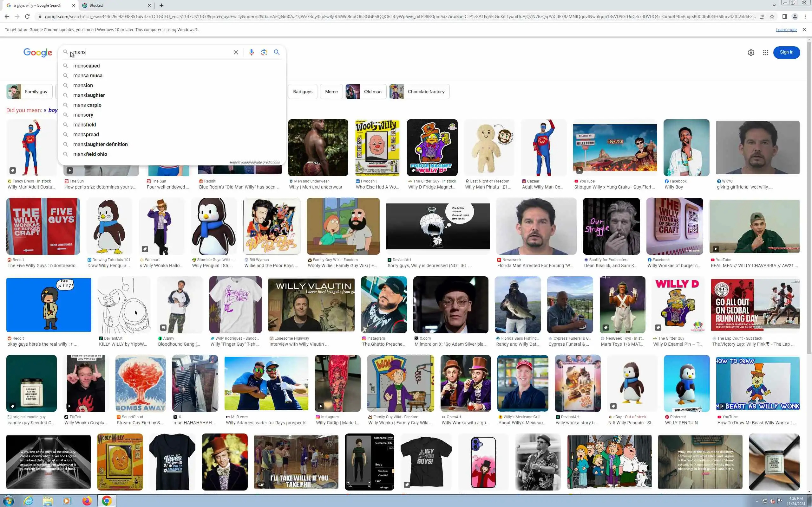This screenshot has height=507, width=812.
Task: Open Chrome side panel icon
Action: pos(784,16)
